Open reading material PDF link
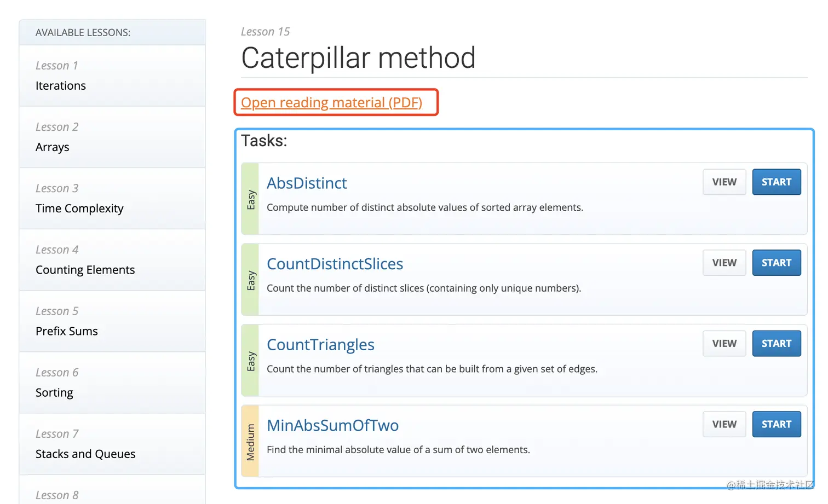The image size is (828, 504). pos(331,103)
